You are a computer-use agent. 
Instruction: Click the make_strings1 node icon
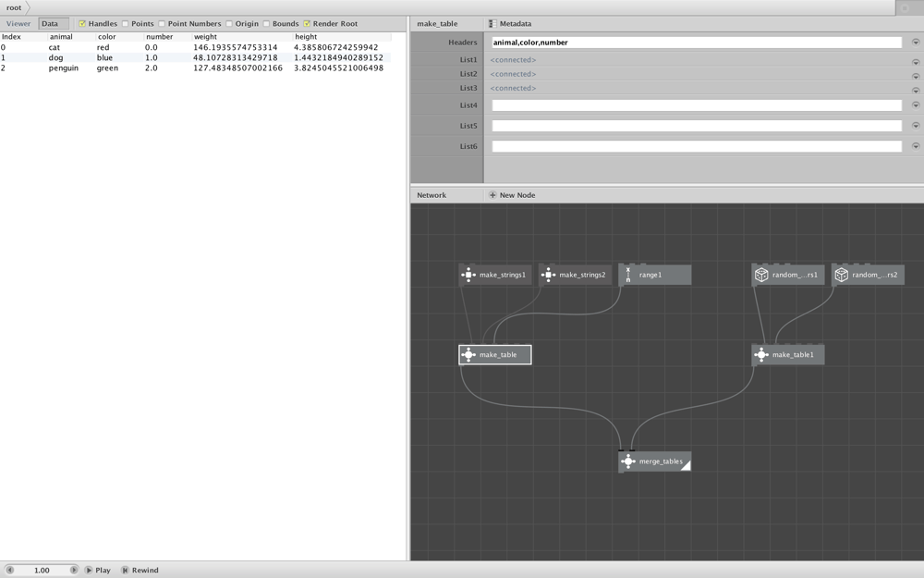(468, 275)
